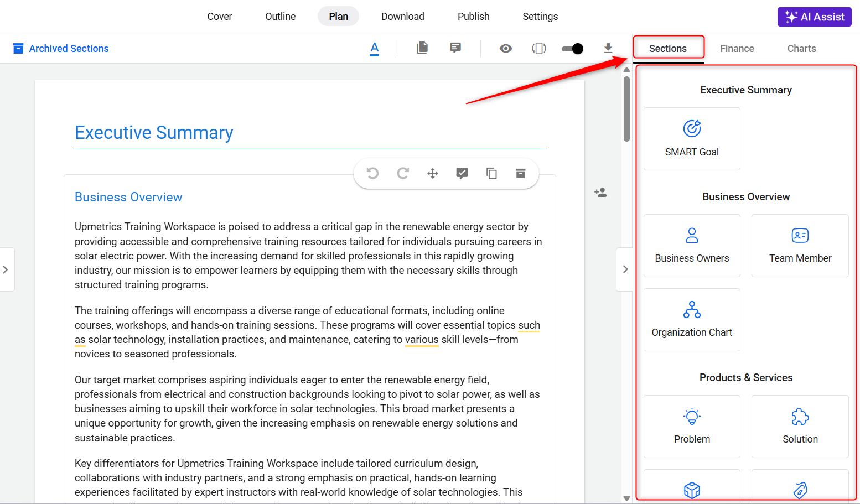Click the redo icon in section toolbar
Screen dimensions: 860x504
403,173
